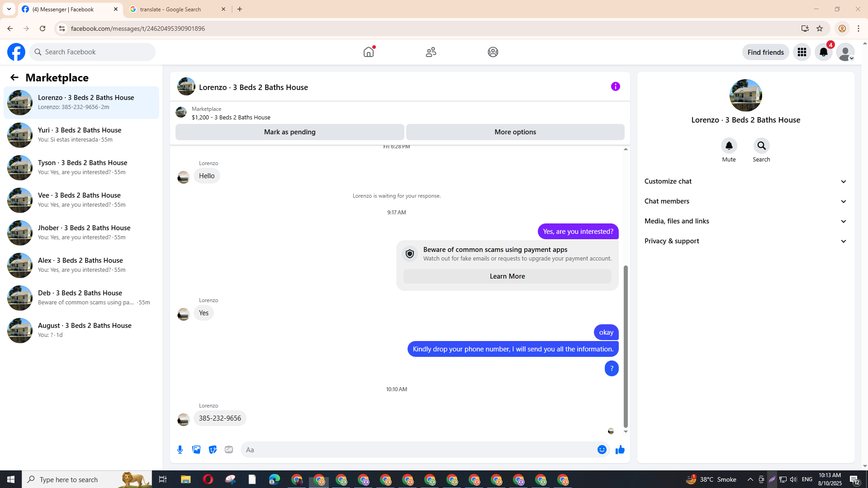Expand Customize chat section
Screen dimensions: 868x488
745,181
